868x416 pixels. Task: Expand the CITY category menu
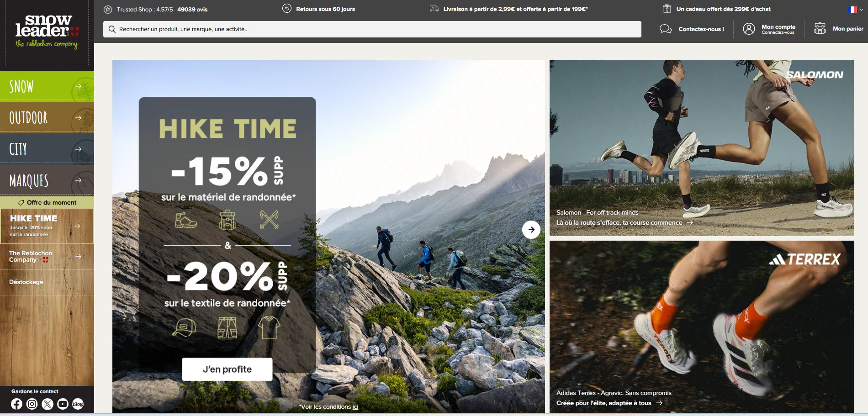click(x=47, y=148)
